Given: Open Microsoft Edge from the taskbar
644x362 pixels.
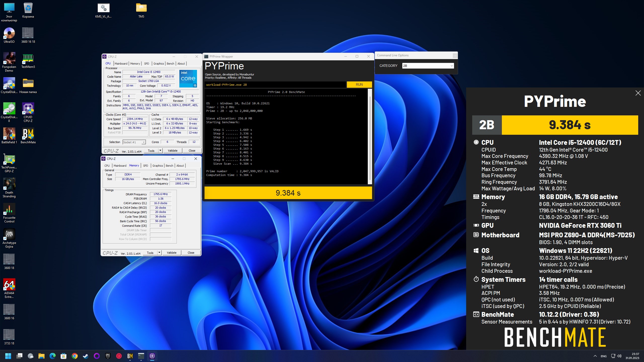Looking at the screenshot, I should 53,356.
